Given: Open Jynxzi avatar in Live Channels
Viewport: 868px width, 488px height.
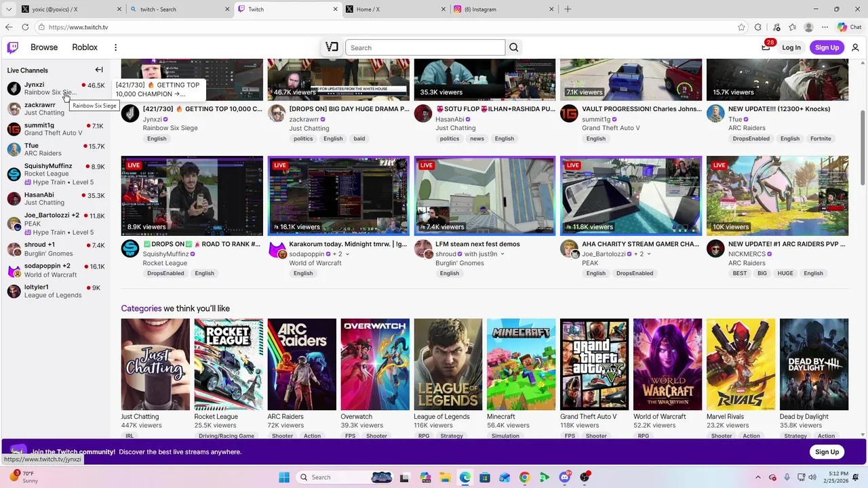Looking at the screenshot, I should 14,89.
